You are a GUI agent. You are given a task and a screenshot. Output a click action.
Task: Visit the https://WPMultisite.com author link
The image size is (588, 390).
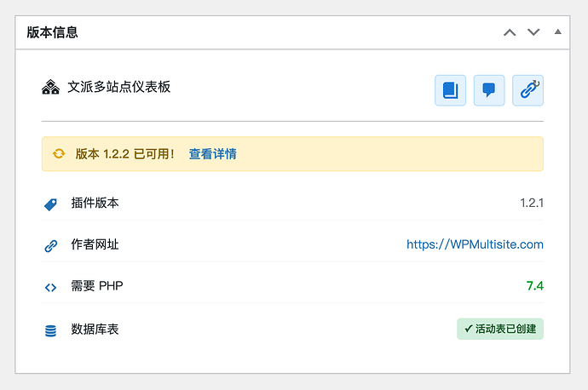coord(475,244)
